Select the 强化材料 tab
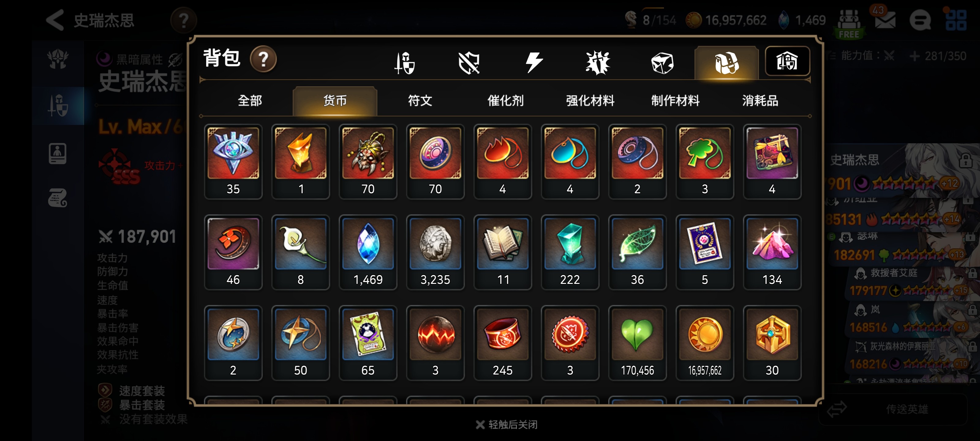The image size is (980, 441). 590,101
